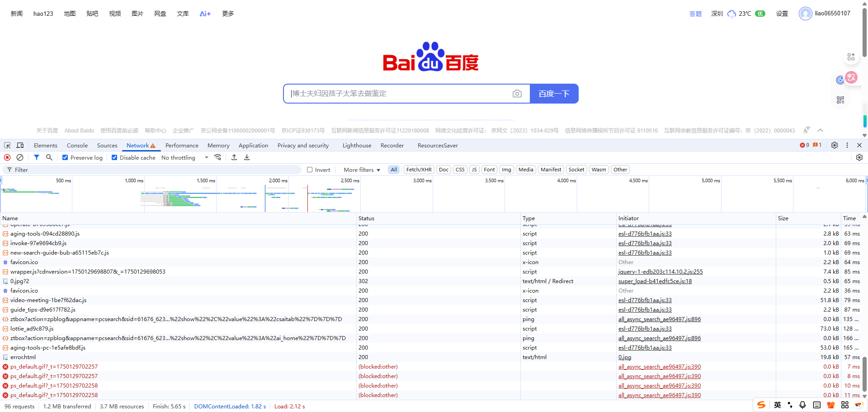
Task: Open the 答题 link in the top bar
Action: [695, 14]
